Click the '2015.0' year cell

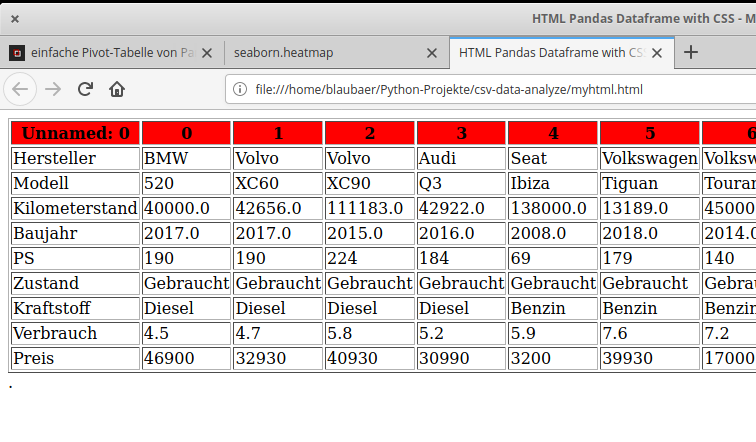pyautogui.click(x=370, y=233)
